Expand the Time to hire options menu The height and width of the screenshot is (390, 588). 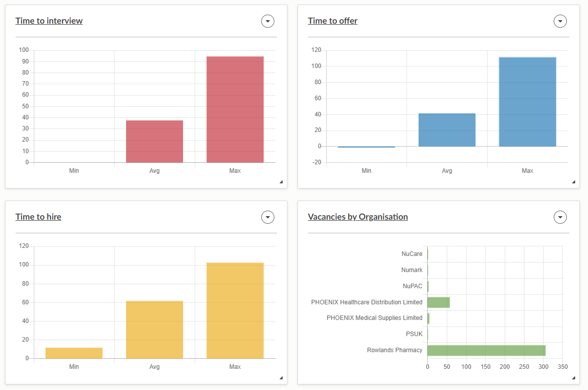(x=268, y=217)
